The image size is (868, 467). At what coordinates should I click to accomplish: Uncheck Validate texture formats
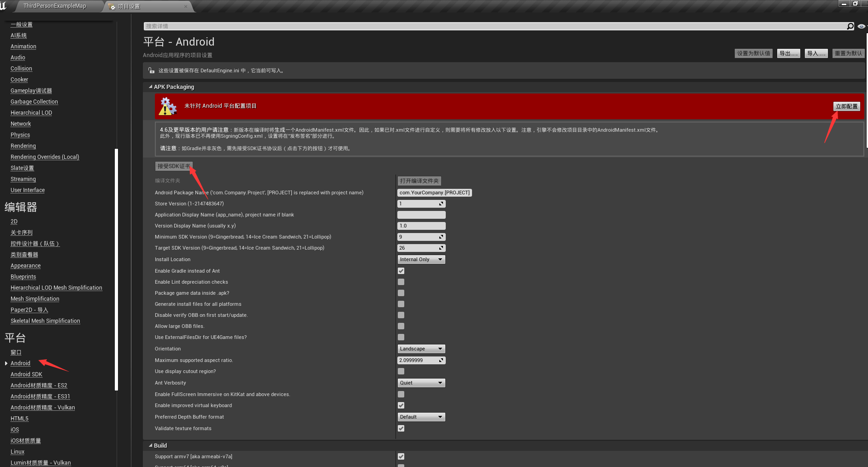[401, 428]
